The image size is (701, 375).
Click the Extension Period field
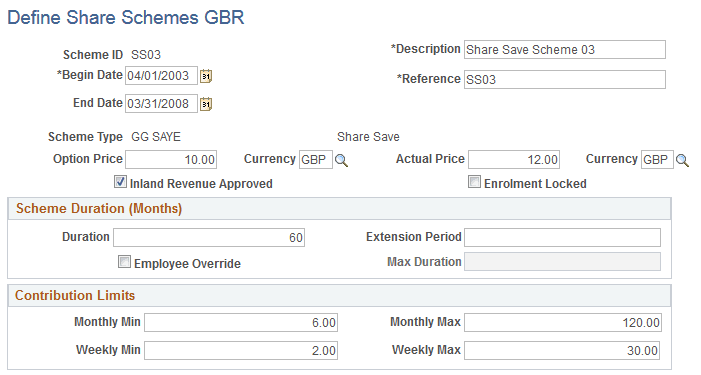[562, 237]
